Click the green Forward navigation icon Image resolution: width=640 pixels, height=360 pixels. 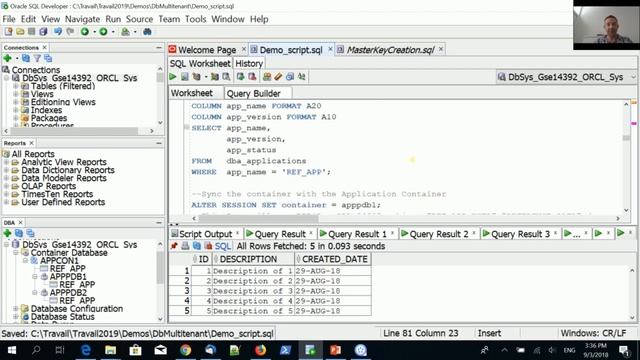point(103,31)
